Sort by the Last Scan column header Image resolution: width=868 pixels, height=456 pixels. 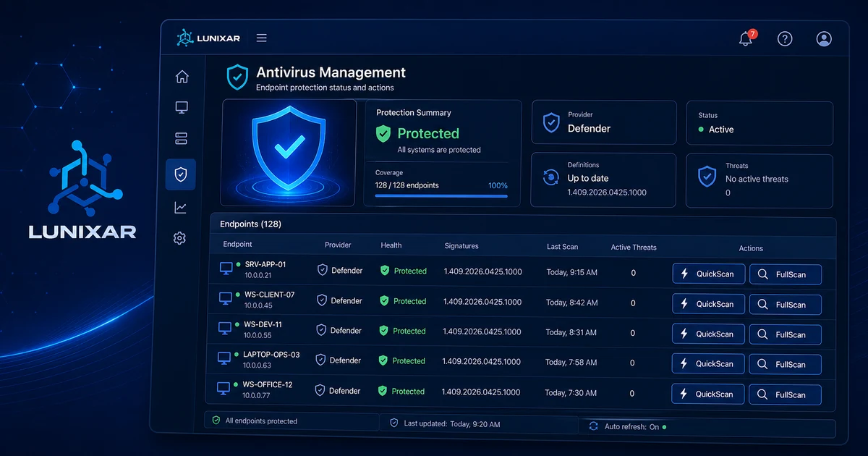(x=562, y=247)
